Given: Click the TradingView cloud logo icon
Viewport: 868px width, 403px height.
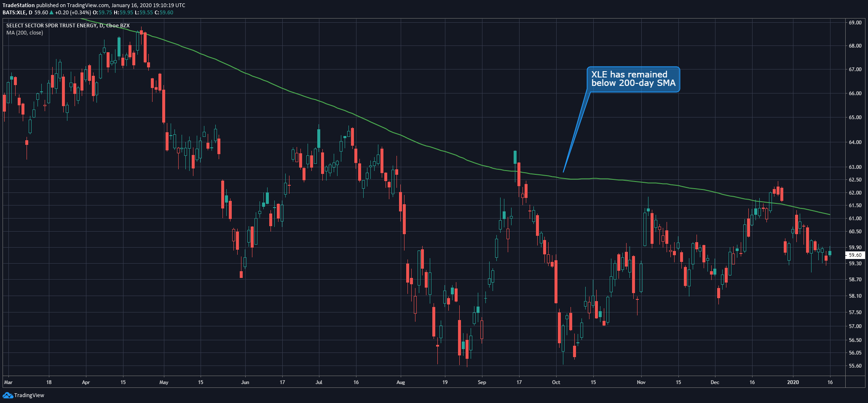Looking at the screenshot, I should pos(8,395).
